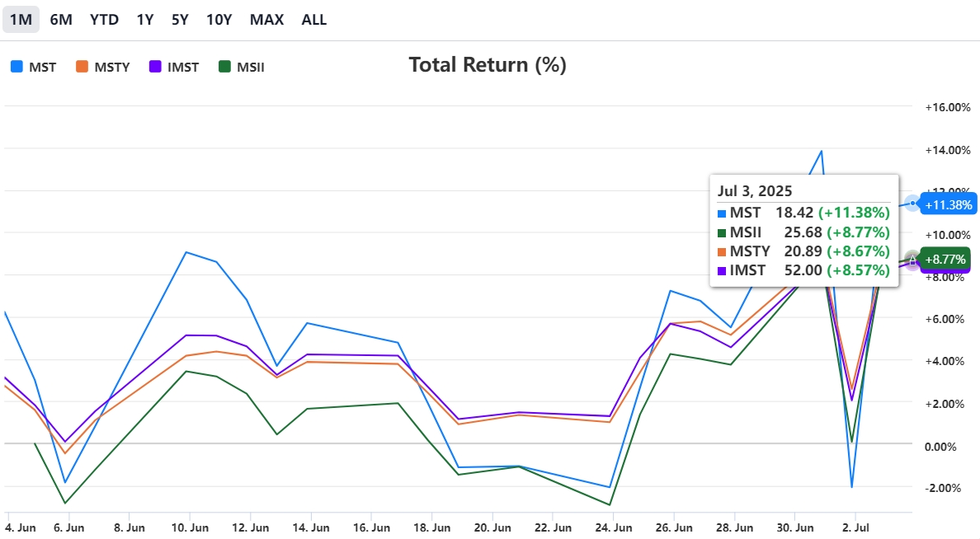Image resolution: width=980 pixels, height=539 pixels.
Task: Click the 14. Jun x-axis label
Action: click(x=311, y=527)
